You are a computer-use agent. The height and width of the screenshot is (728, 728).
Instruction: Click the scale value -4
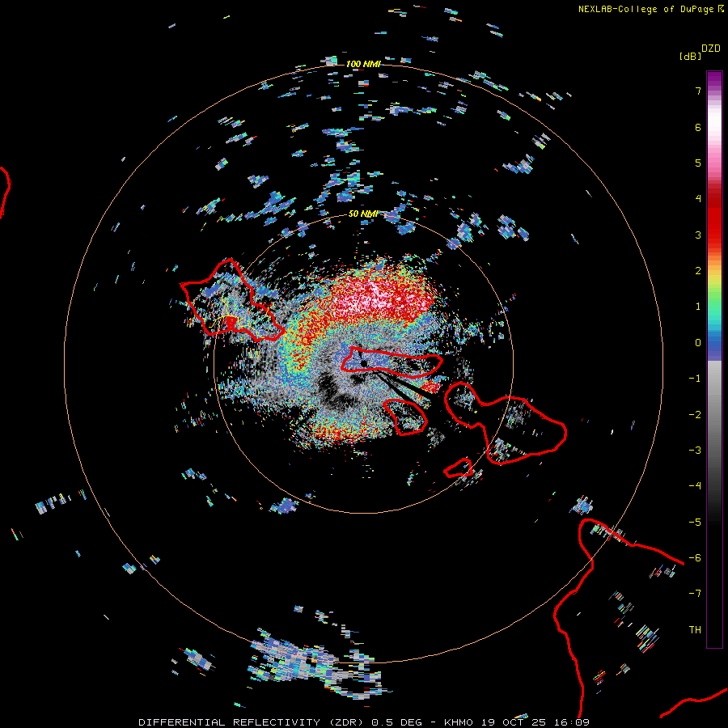click(695, 486)
